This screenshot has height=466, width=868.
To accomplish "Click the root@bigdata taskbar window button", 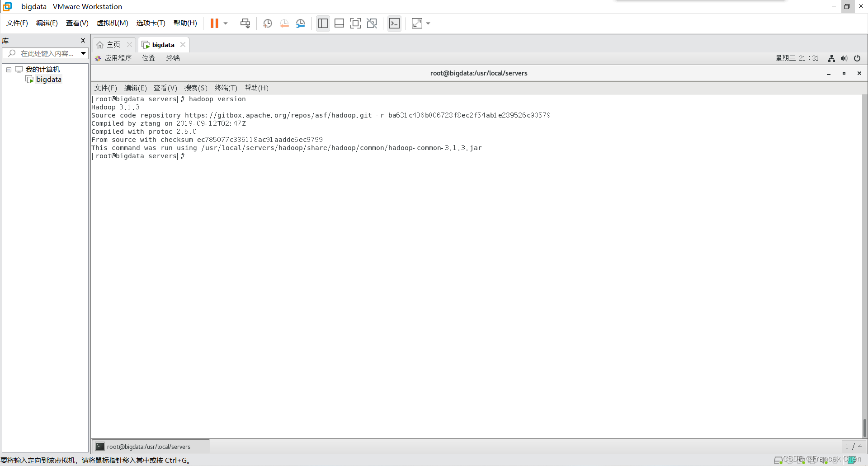I will click(151, 447).
